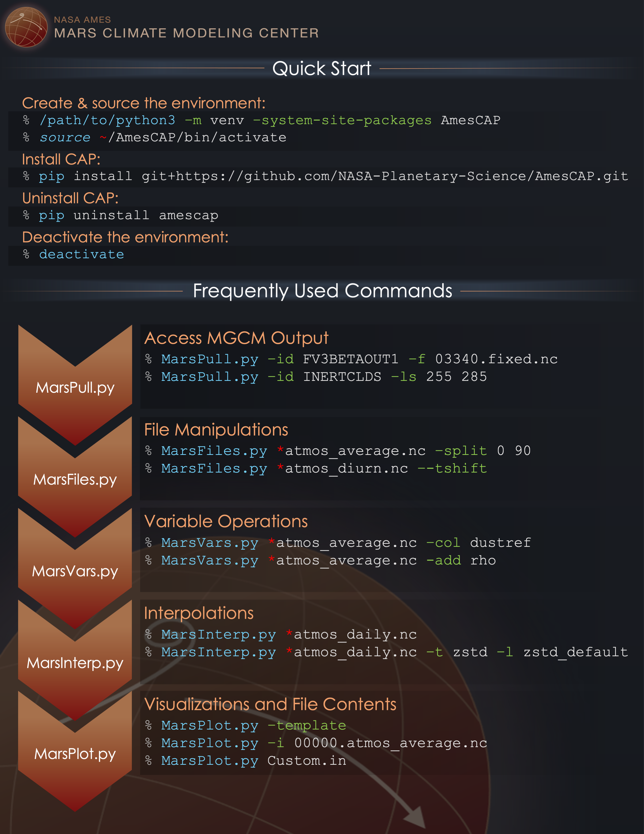Click the 'Install CAP:' heading
Screen dimensions: 644x834
pos(61,159)
